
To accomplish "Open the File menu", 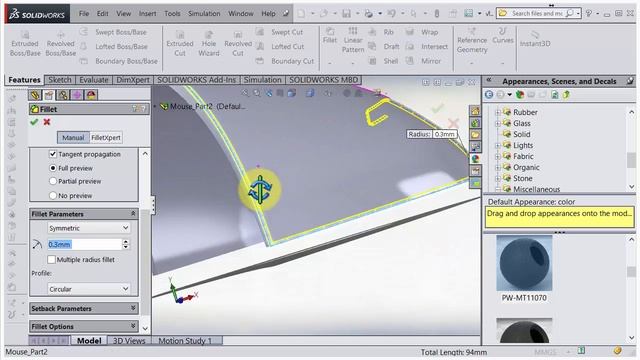I will (x=84, y=13).
